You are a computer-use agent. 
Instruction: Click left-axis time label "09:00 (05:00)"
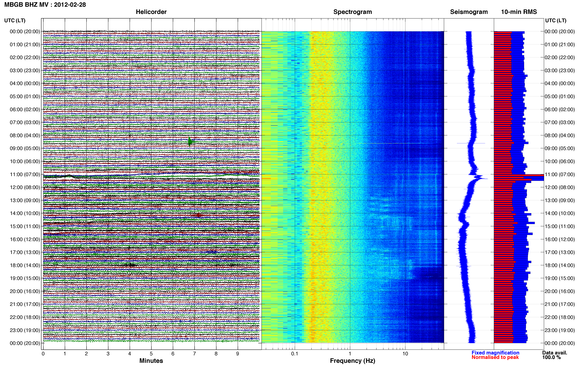pos(25,148)
